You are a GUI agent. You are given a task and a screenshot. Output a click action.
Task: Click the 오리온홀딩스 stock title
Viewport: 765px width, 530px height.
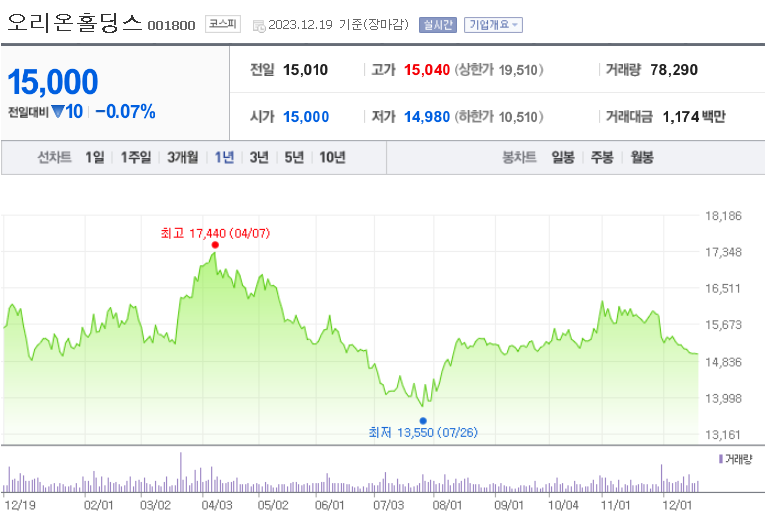75,22
